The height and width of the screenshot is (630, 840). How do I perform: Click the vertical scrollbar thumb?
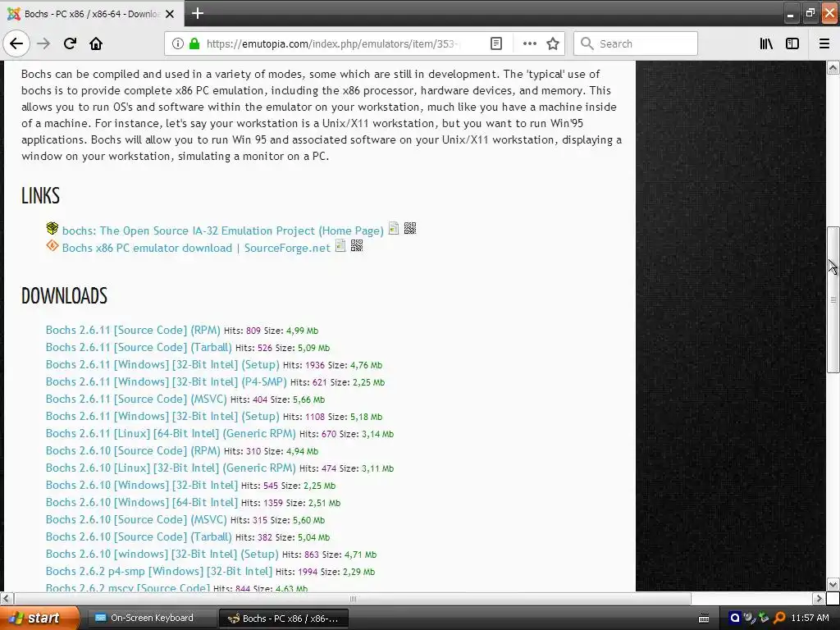(833, 299)
